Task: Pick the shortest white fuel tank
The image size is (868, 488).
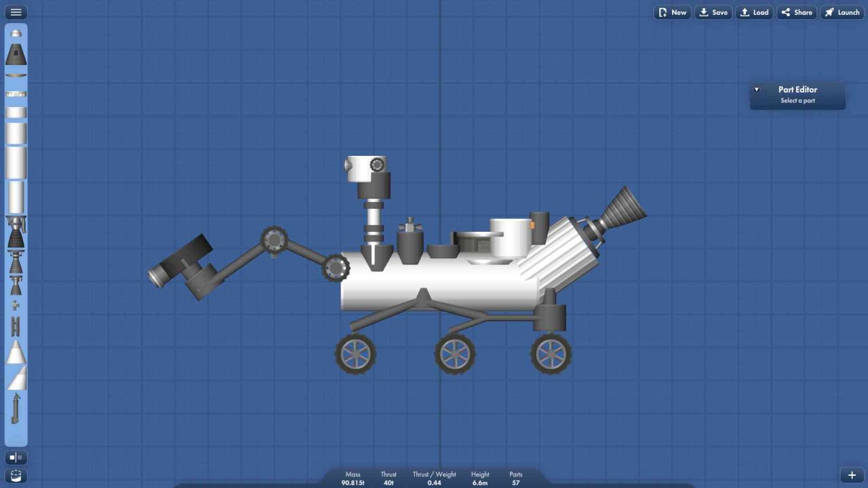Action: tap(16, 112)
